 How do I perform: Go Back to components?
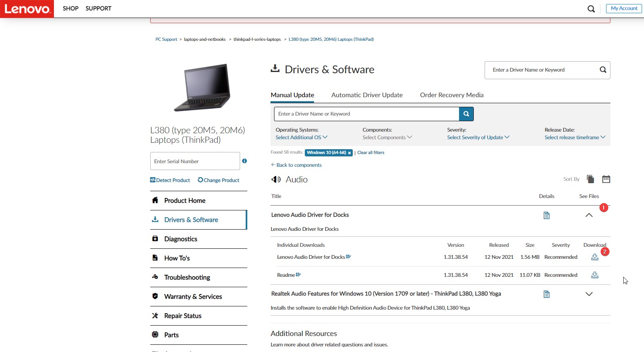tap(296, 165)
